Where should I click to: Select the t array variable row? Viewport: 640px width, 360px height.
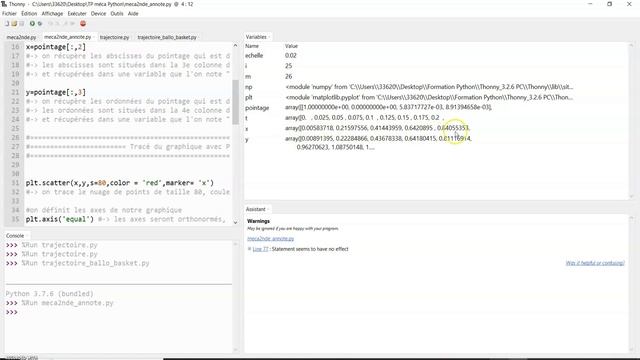pos(436,118)
